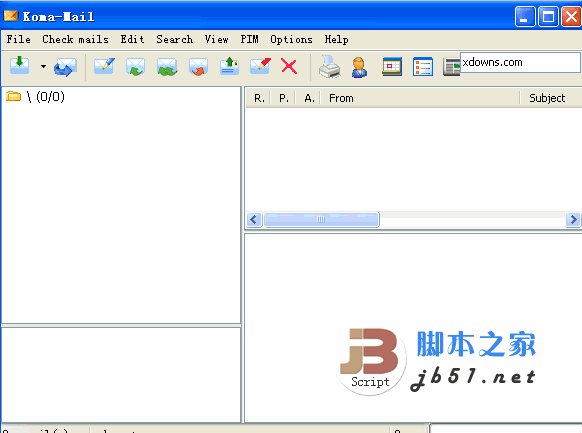
Task: Click the send and receive envelopes icon
Action: [x=65, y=67]
